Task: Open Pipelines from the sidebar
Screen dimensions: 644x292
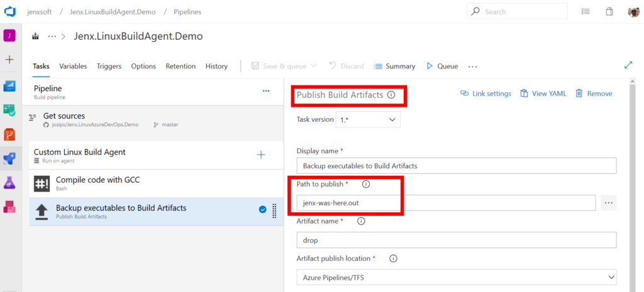Action: click(x=9, y=159)
